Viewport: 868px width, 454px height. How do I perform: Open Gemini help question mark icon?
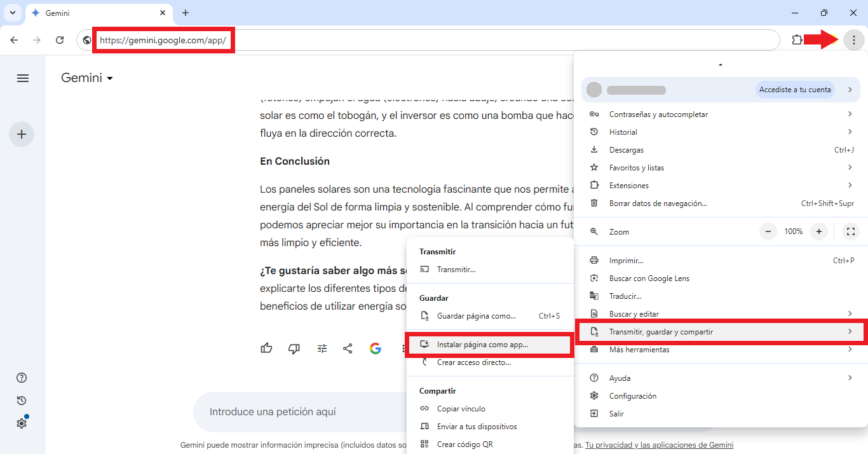tap(22, 378)
